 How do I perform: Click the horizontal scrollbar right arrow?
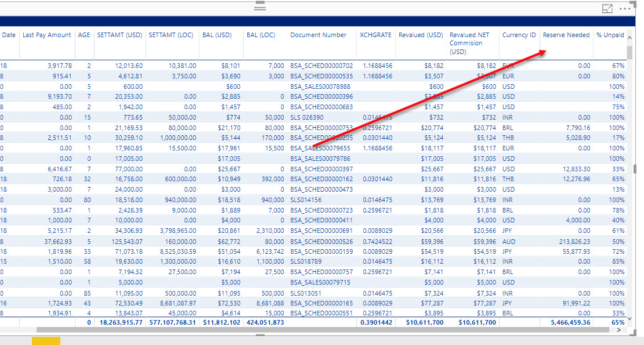tap(618, 330)
